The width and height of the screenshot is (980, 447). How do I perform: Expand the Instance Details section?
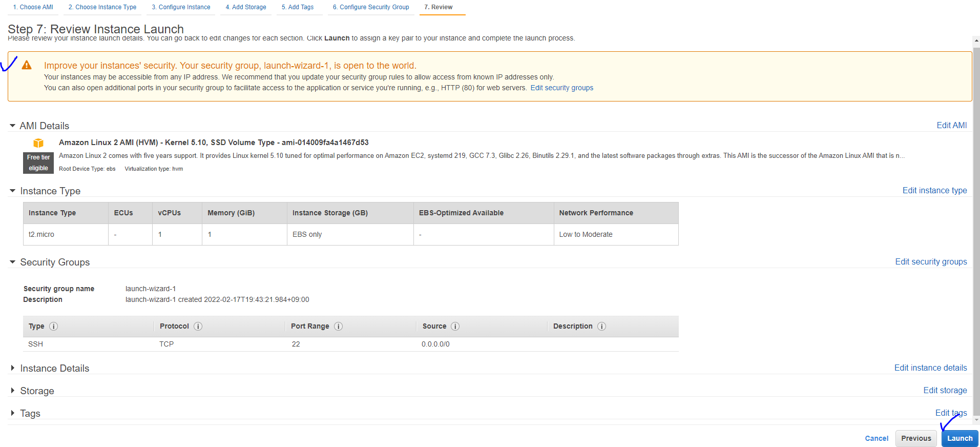12,368
